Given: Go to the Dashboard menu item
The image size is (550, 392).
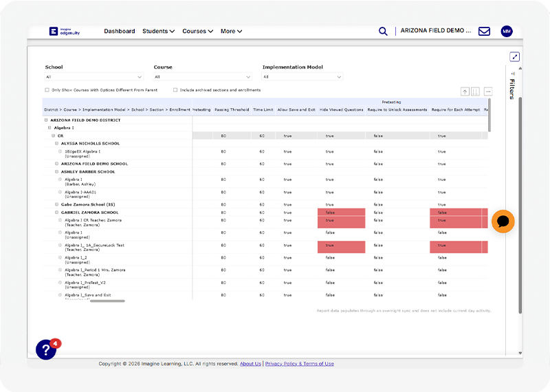Looking at the screenshot, I should [x=119, y=31].
